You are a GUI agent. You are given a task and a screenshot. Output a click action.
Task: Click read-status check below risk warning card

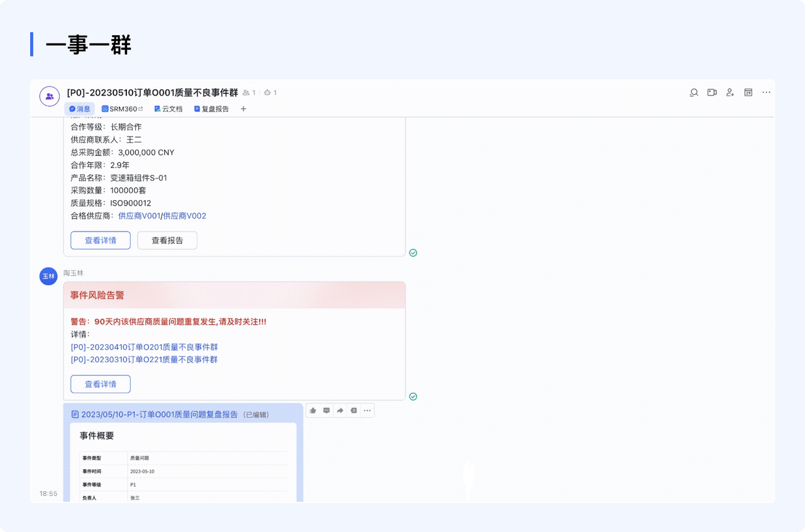(x=413, y=397)
